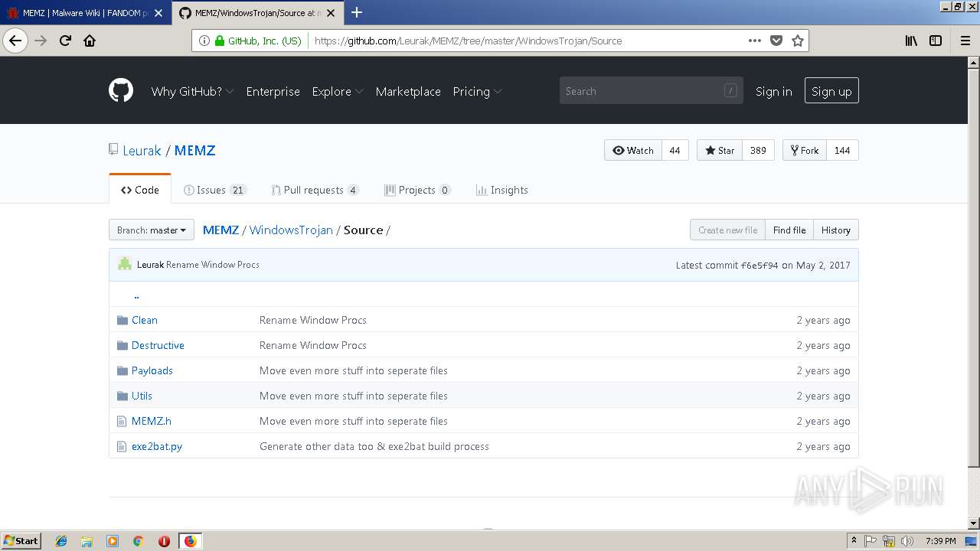Click the Enterprise nav link
The height and width of the screenshot is (551, 980).
click(273, 91)
